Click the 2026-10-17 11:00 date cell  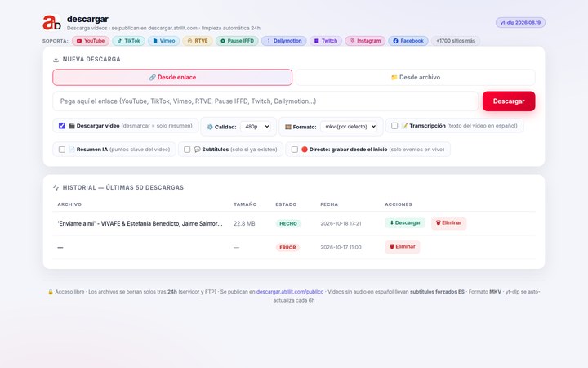[x=341, y=248]
